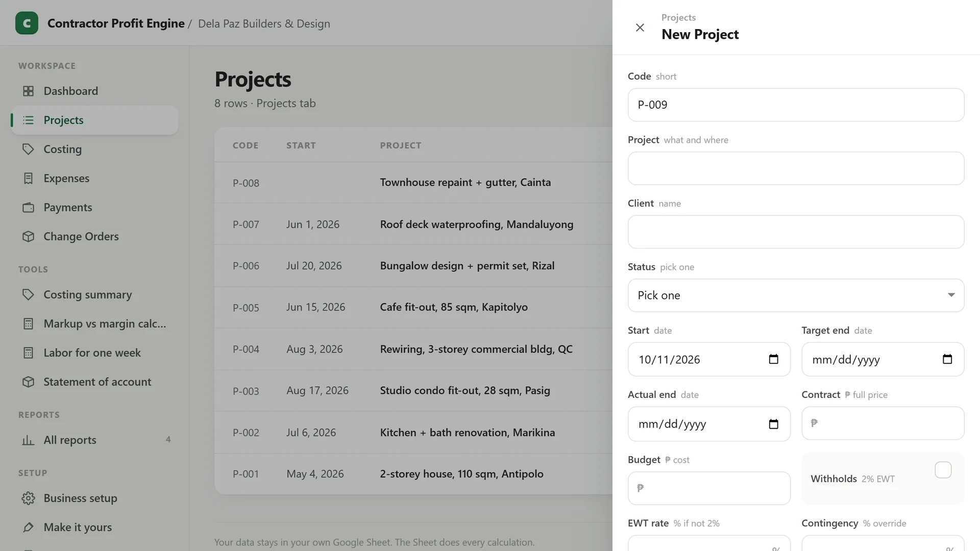Click the green Contractor Profit Engine logo

(x=27, y=23)
